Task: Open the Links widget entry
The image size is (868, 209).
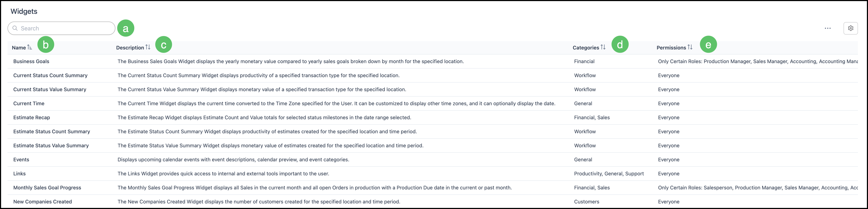Action: 433,174
